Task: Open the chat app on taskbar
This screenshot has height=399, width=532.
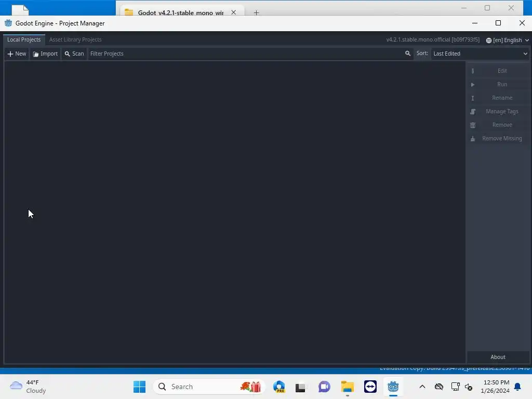Action: [x=324, y=387]
